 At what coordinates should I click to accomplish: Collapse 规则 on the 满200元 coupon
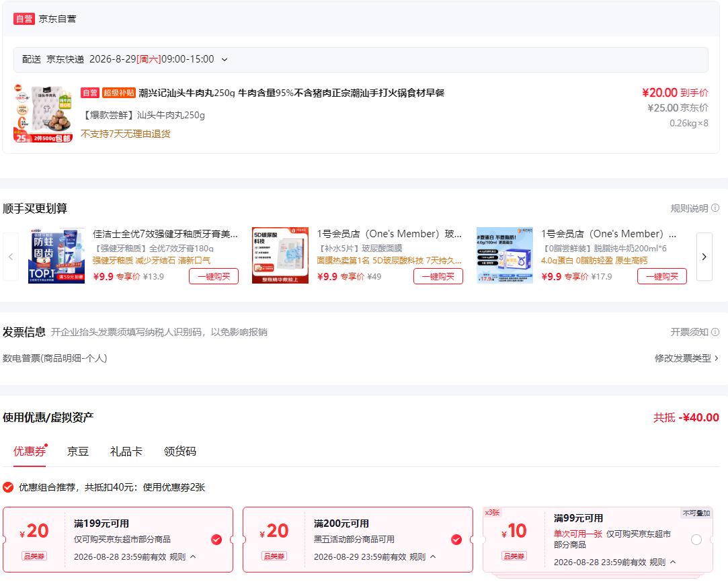423,557
